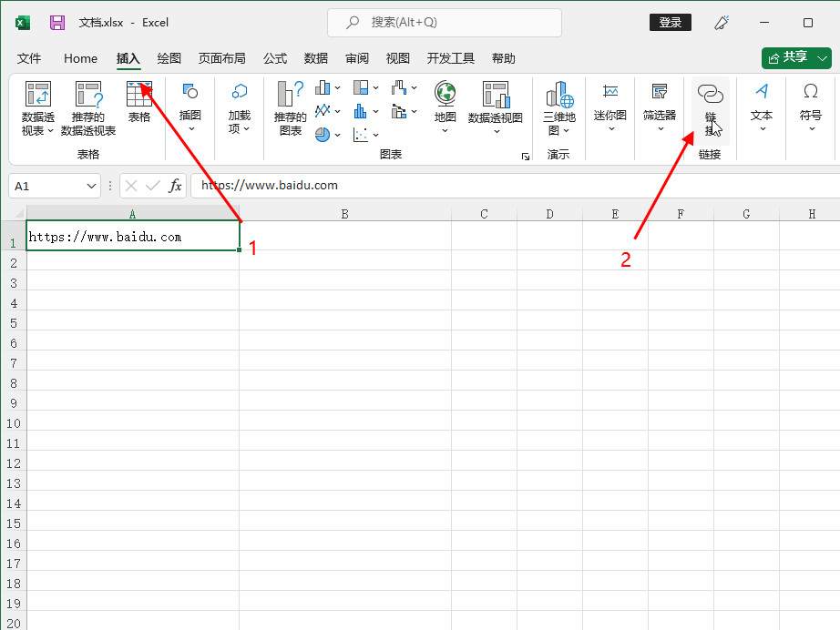Select column D header

pos(549,214)
